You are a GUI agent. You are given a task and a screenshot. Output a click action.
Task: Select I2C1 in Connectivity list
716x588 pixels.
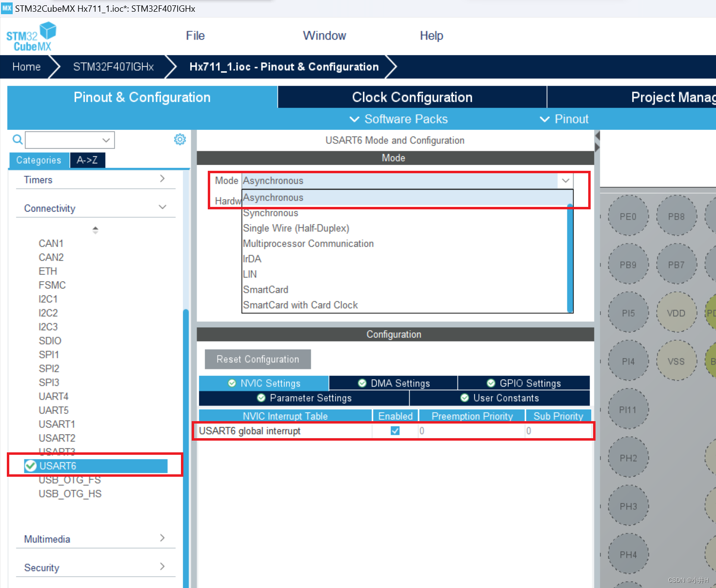coord(48,299)
